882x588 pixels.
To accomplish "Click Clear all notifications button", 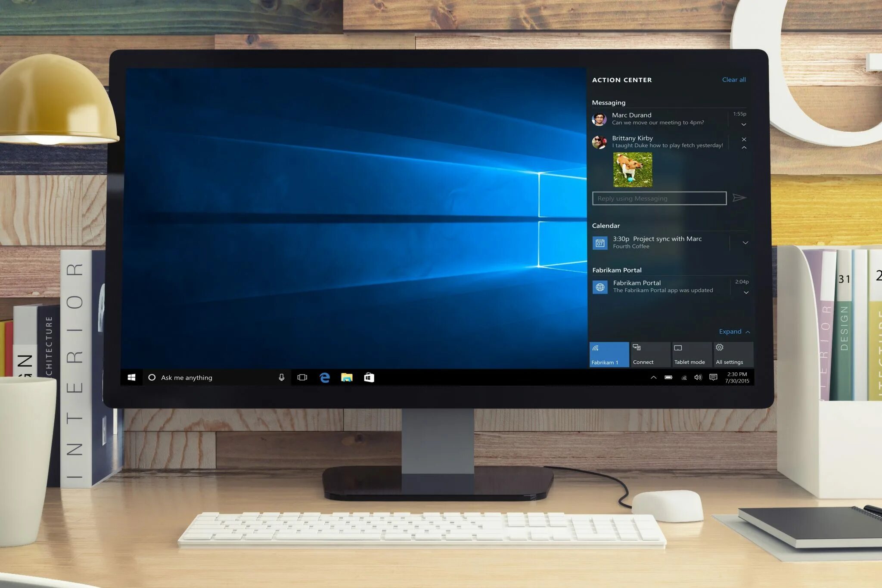I will [x=734, y=79].
